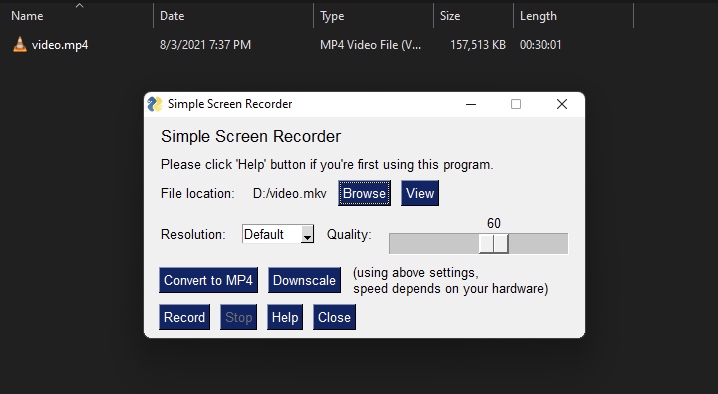Image resolution: width=718 pixels, height=394 pixels.
Task: Minimize the Simple Screen Recorder window
Action: point(471,104)
